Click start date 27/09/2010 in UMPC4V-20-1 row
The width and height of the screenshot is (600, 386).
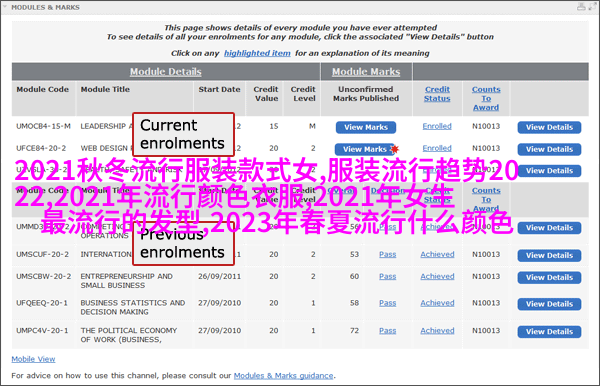point(219,331)
